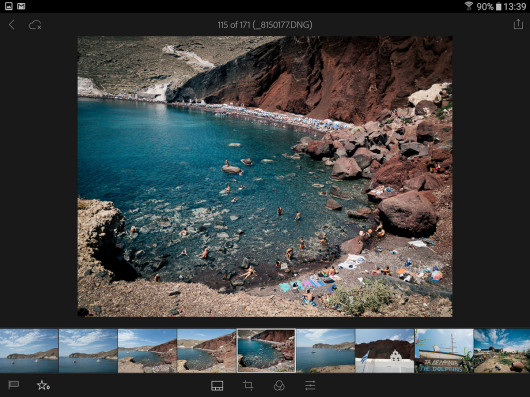Toggle the filmstrip view icon
The image size is (530, 397).
coord(217,386)
